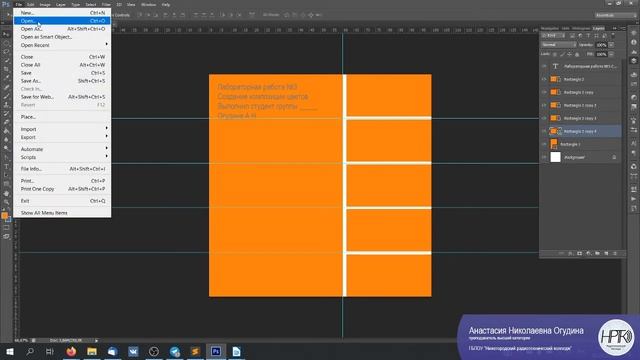Screen dimensions: 640x360
Task: Click the foreground orange color swatch
Action: click(x=4, y=216)
